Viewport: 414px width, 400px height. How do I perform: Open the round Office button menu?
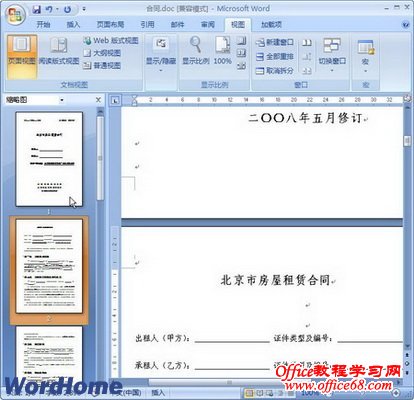15,15
